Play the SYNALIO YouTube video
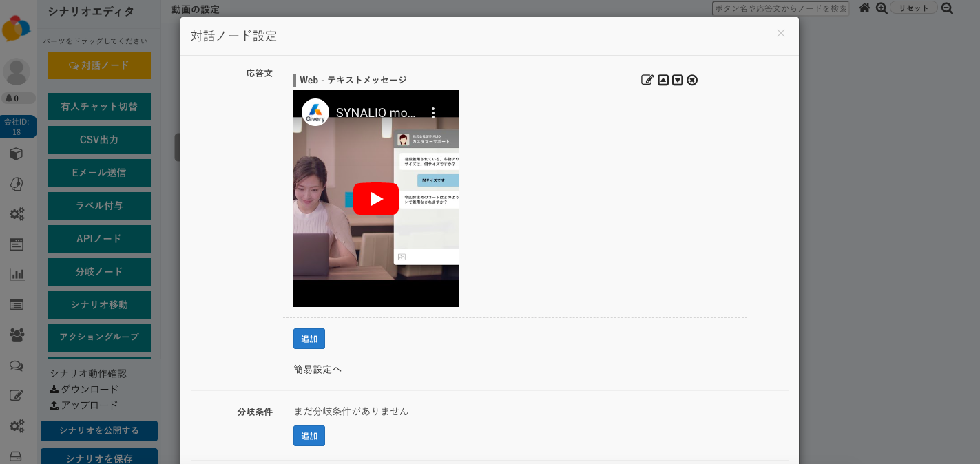Image resolution: width=980 pixels, height=464 pixels. click(376, 199)
